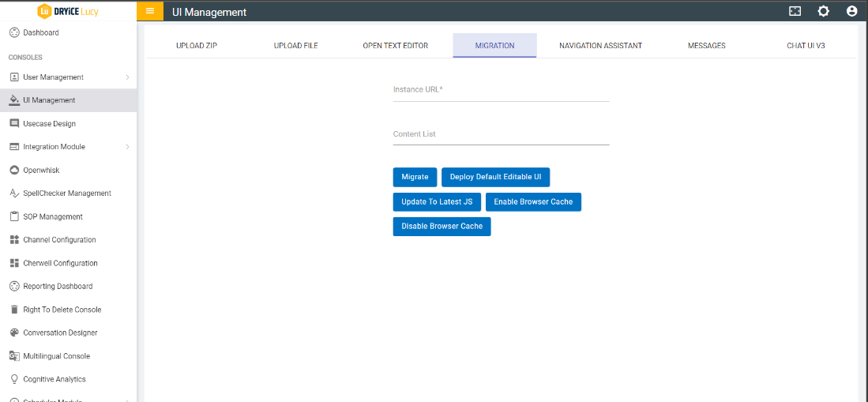Click the Migrate button

click(415, 177)
